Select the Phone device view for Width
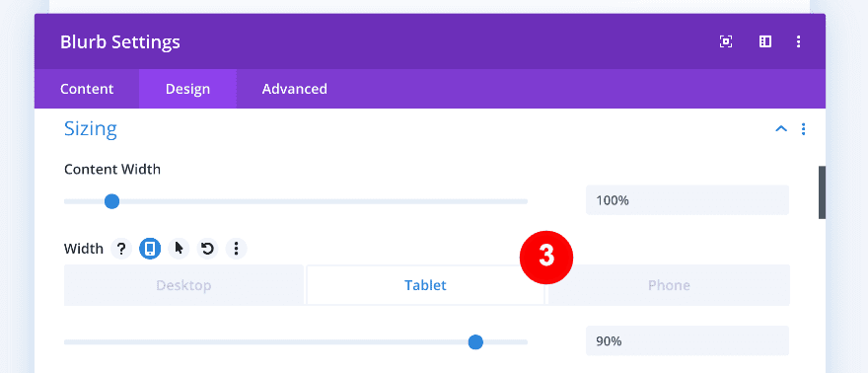The image size is (868, 373). (669, 285)
